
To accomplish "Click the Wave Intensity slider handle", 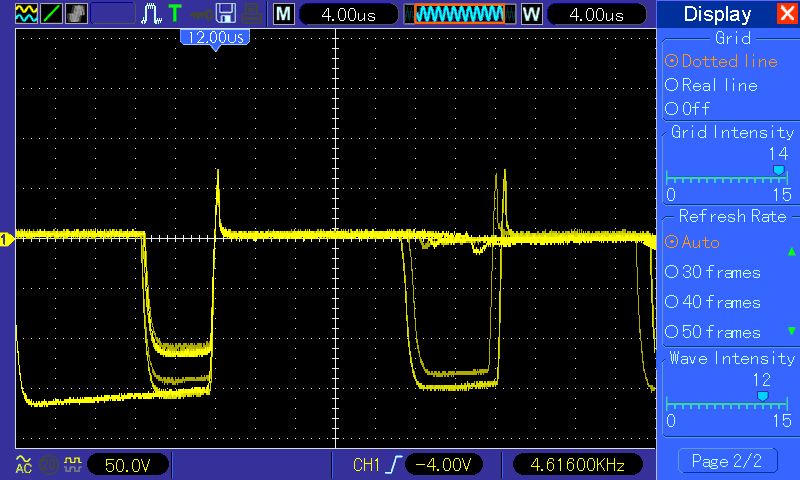I will (763, 397).
